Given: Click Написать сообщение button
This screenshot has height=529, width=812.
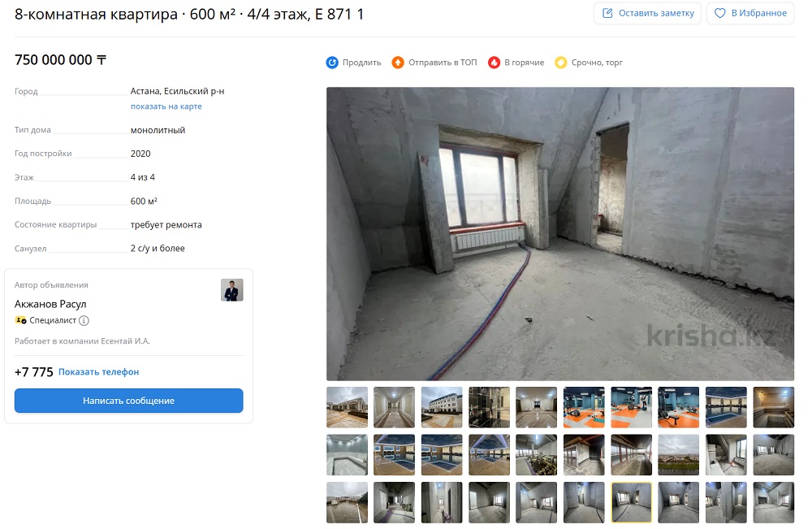Looking at the screenshot, I should coord(129,401).
